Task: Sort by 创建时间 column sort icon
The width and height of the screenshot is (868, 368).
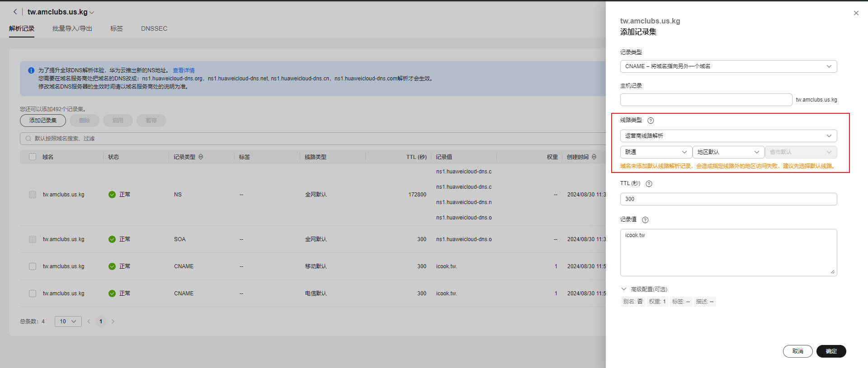Action: tap(594, 157)
